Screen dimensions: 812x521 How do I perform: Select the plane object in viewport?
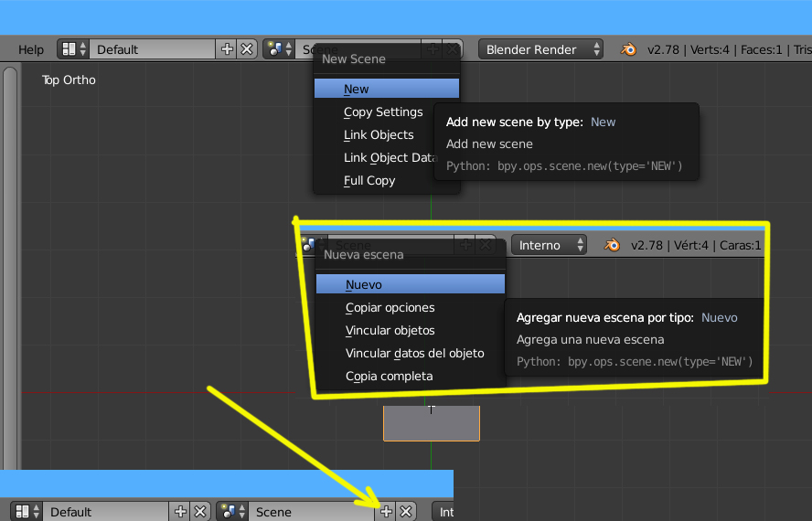coord(432,423)
